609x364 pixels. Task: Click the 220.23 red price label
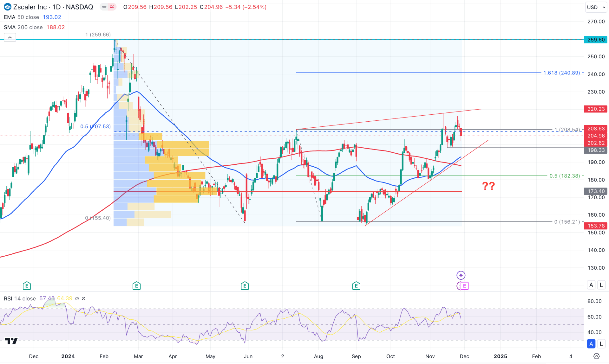pos(596,109)
